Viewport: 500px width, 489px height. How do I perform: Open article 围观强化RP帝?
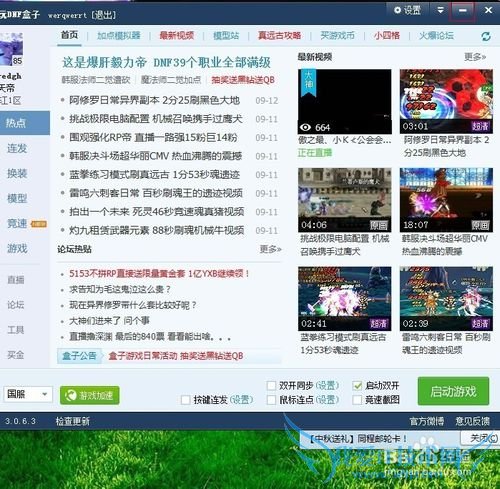pyautogui.click(x=153, y=137)
